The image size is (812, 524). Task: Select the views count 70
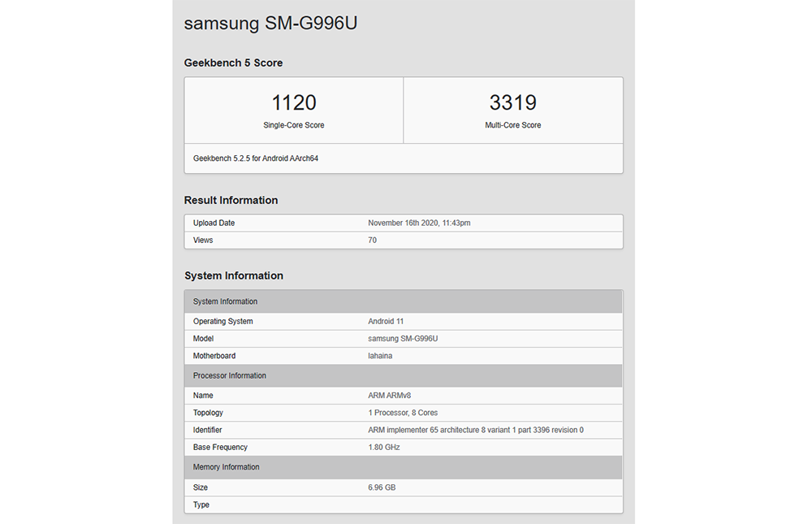[373, 240]
